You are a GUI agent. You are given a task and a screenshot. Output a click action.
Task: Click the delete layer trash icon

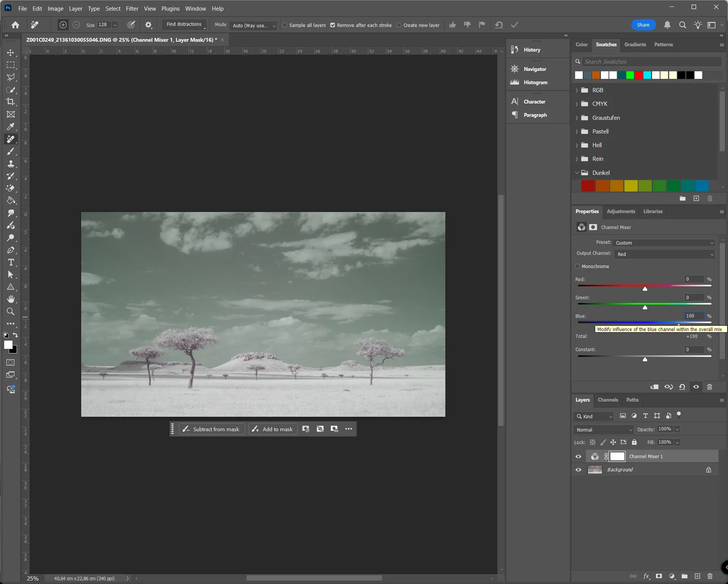710,576
